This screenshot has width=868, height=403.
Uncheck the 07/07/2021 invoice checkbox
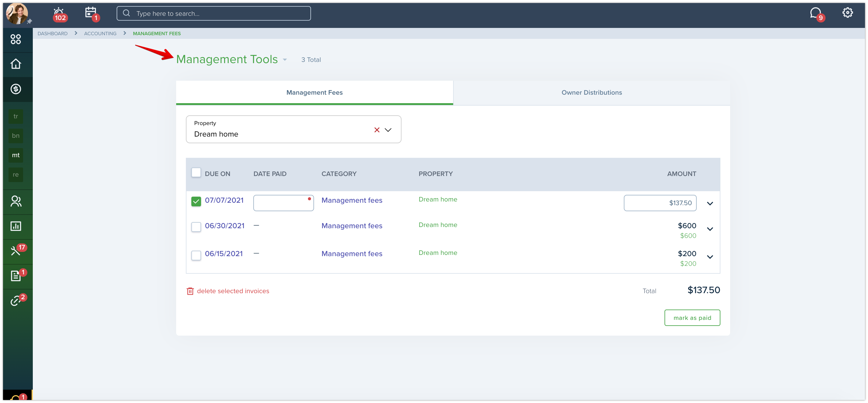(x=196, y=201)
